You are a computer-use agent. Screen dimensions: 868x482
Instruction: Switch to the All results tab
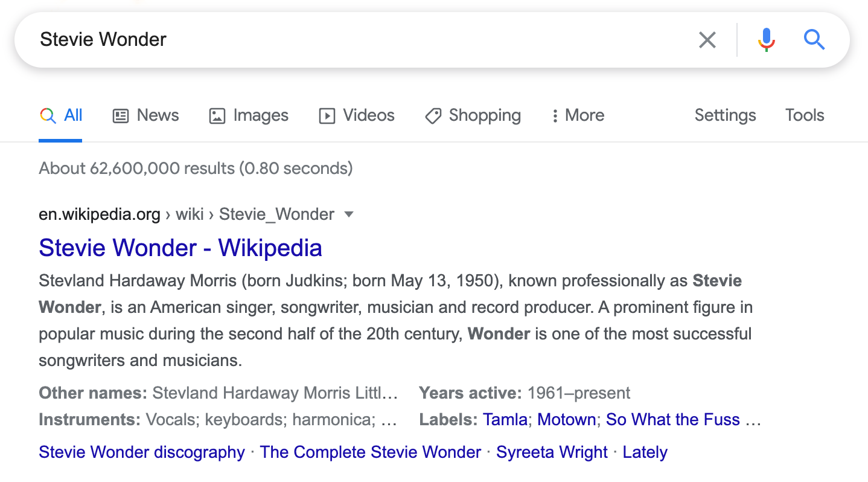click(x=61, y=115)
